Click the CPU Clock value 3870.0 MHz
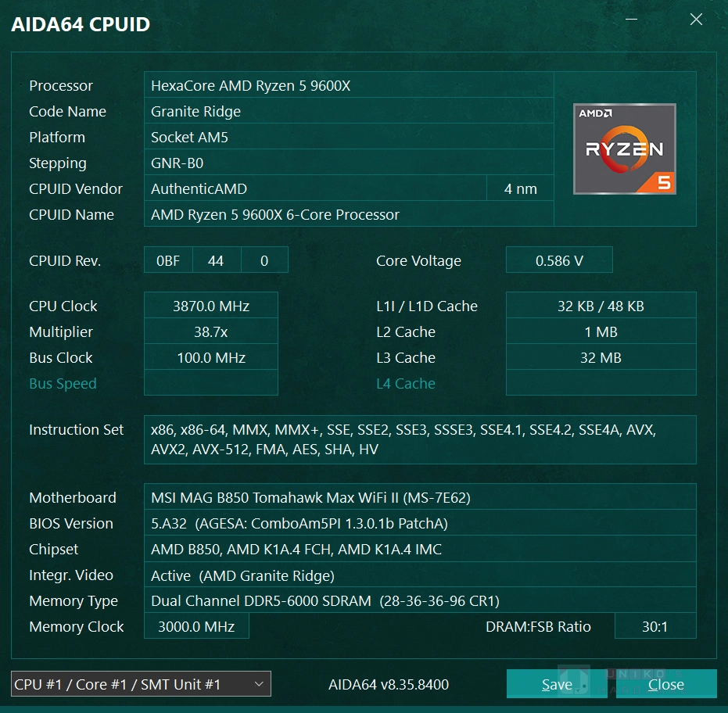Viewport: 728px width, 713px height. [x=211, y=306]
